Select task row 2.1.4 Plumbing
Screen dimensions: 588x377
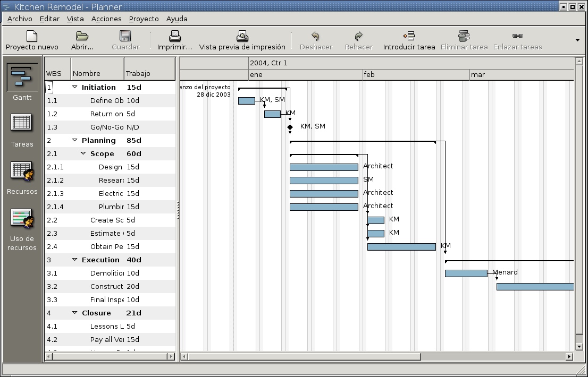pos(110,207)
